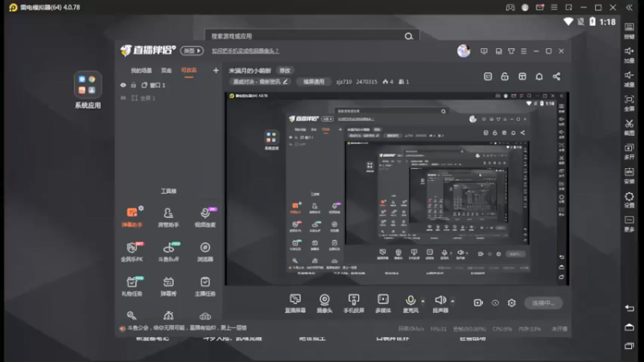Add 直播屏幕 screen capture source

coord(295,303)
